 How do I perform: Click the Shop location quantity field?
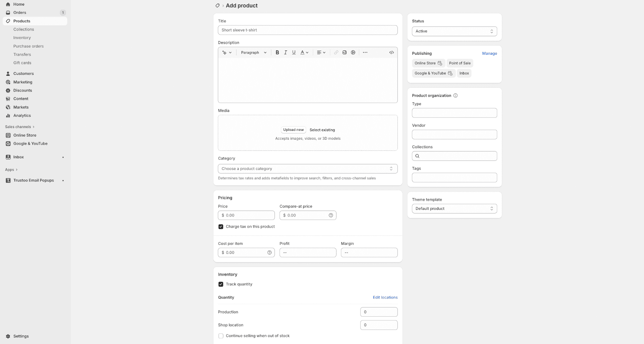pyautogui.click(x=379, y=325)
